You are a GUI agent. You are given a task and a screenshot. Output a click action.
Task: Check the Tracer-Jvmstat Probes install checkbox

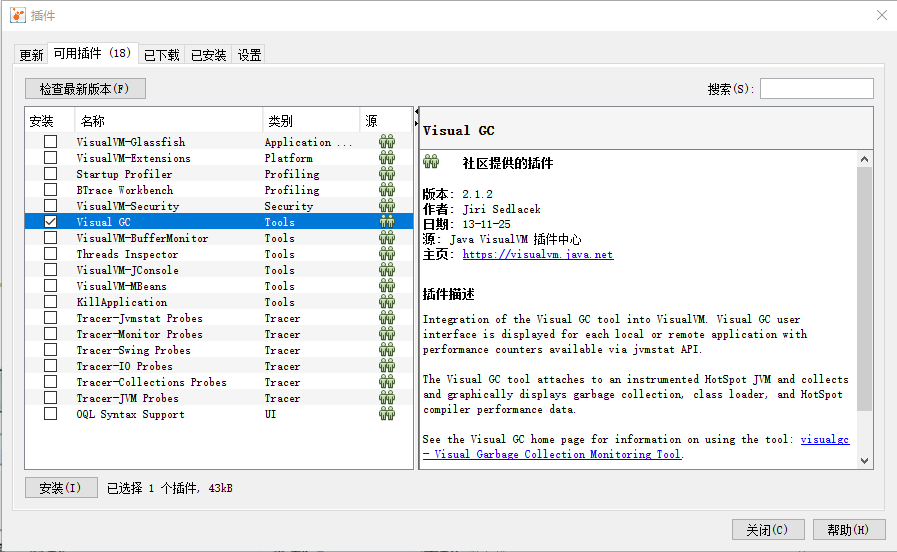50,317
